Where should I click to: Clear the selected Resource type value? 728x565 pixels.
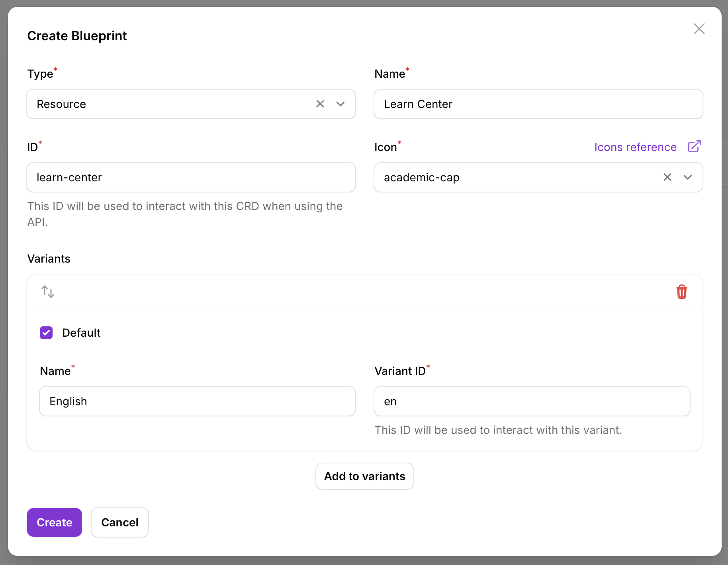point(320,104)
